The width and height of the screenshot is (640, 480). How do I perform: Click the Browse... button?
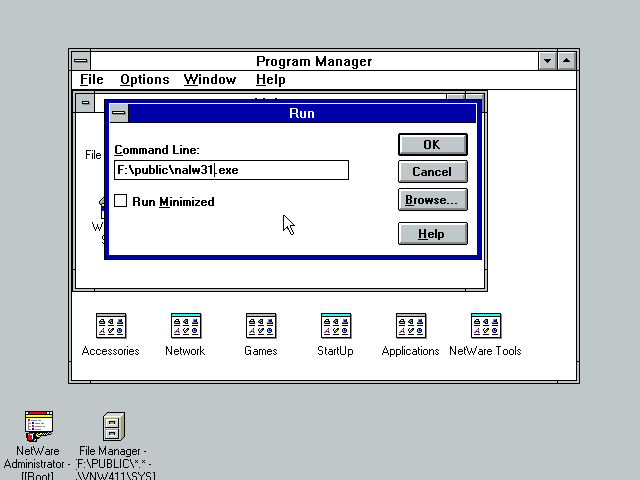coord(433,200)
